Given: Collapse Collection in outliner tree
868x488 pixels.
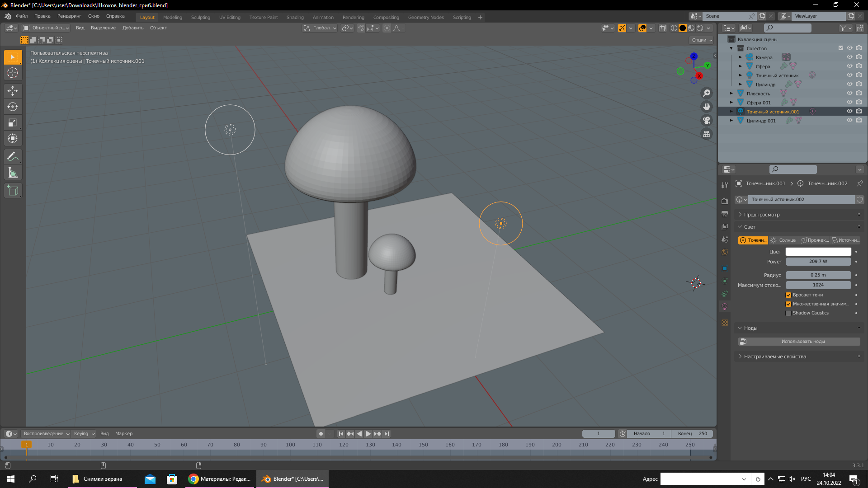Looking at the screenshot, I should click(x=731, y=48).
